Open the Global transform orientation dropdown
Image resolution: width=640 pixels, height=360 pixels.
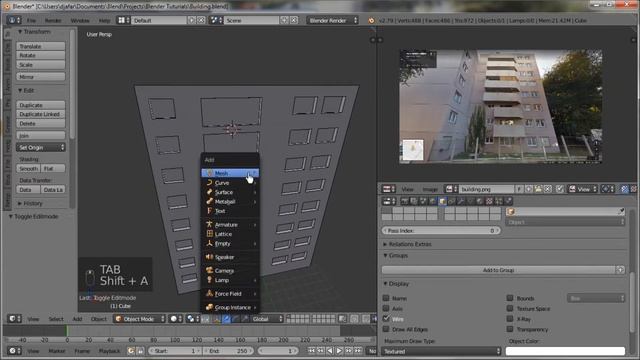(x=267, y=319)
